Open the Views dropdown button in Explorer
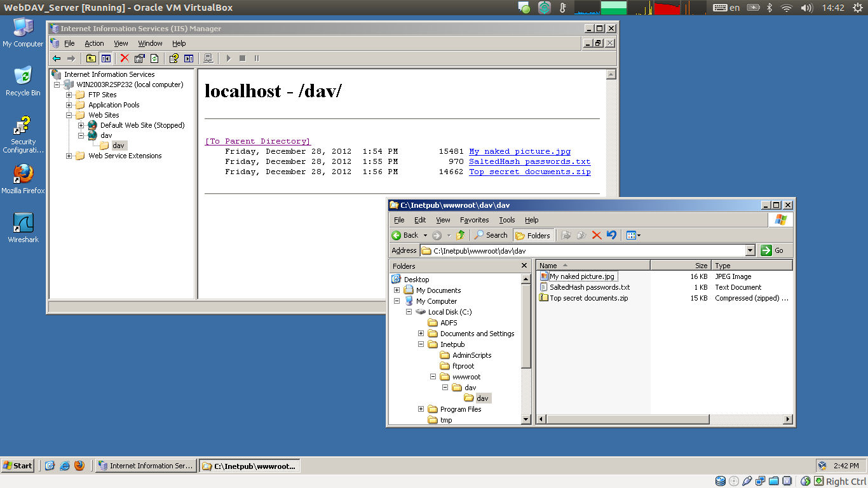The image size is (868, 488). [633, 235]
